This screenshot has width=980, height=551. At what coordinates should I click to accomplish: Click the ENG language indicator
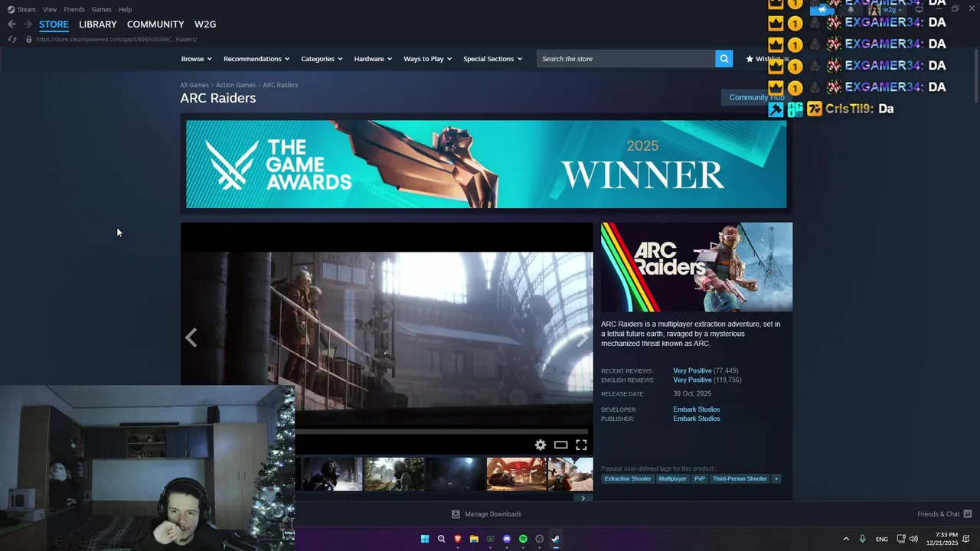[882, 540]
